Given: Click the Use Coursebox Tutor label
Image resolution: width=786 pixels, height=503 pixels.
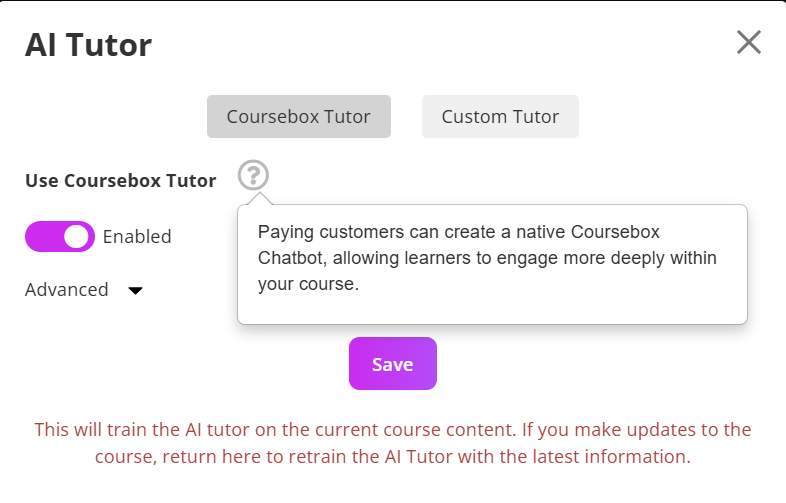Looking at the screenshot, I should tap(121, 181).
